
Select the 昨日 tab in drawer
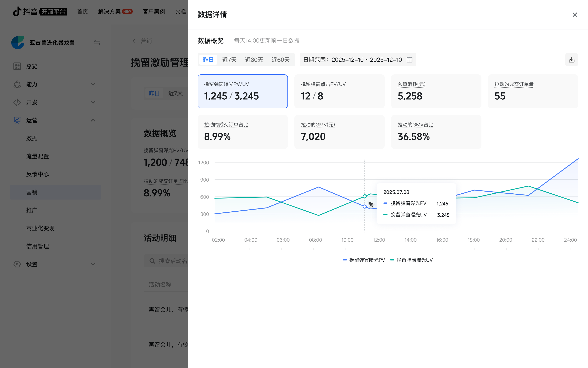208,60
